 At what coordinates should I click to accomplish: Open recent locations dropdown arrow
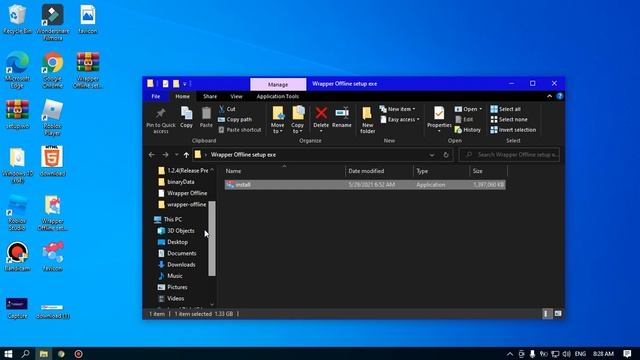click(x=176, y=155)
